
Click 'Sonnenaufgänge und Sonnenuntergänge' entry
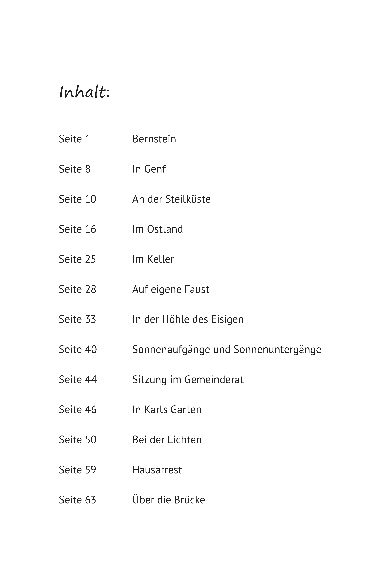pos(227,350)
